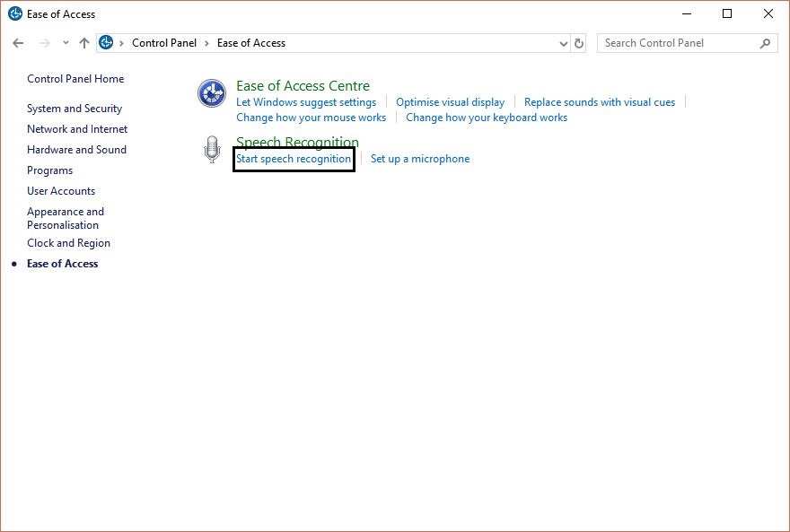Click the Ease of Access Centre icon
This screenshot has height=532, width=790.
tap(212, 93)
